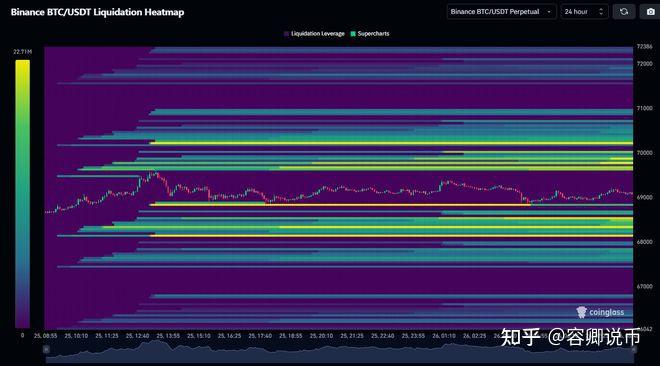
Task: Click the 25, 16:25 time axis label
Action: pyautogui.click(x=229, y=336)
